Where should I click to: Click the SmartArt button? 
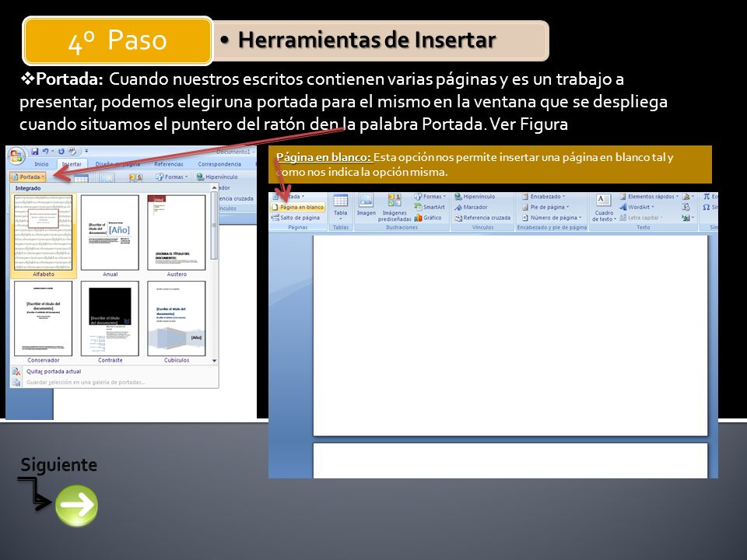tap(430, 207)
